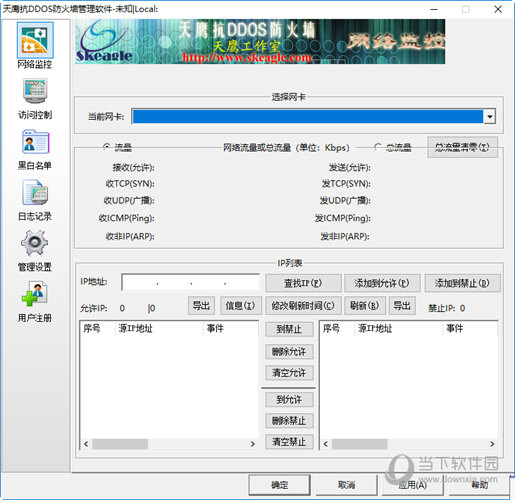515x500 pixels.
Task: Click 序号 header in allowed IP list
Action: pos(92,329)
